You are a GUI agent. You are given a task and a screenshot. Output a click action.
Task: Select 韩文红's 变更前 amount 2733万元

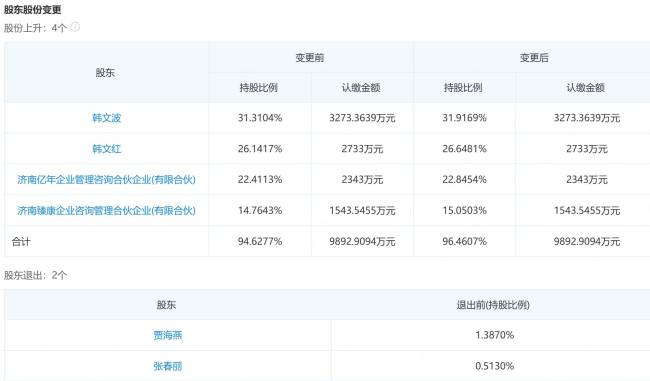point(362,149)
